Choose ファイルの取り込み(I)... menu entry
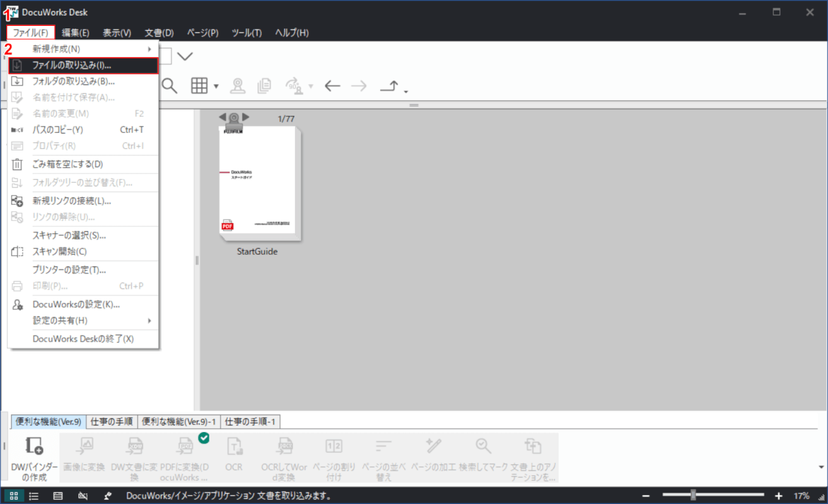The image size is (828, 504). click(83, 65)
